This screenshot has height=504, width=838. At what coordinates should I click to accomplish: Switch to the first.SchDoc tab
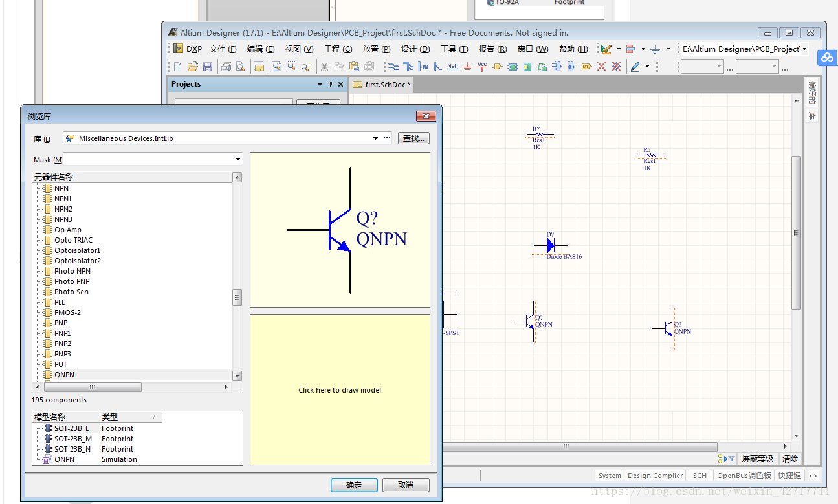pyautogui.click(x=382, y=85)
